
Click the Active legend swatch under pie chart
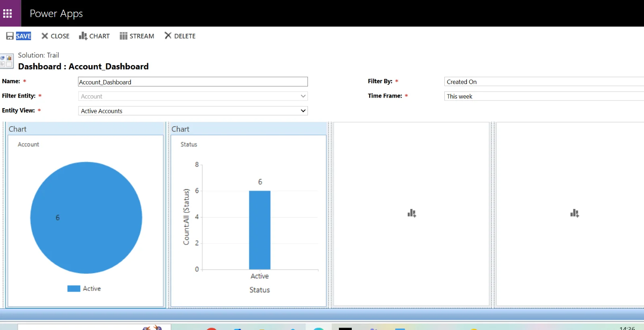pyautogui.click(x=74, y=289)
